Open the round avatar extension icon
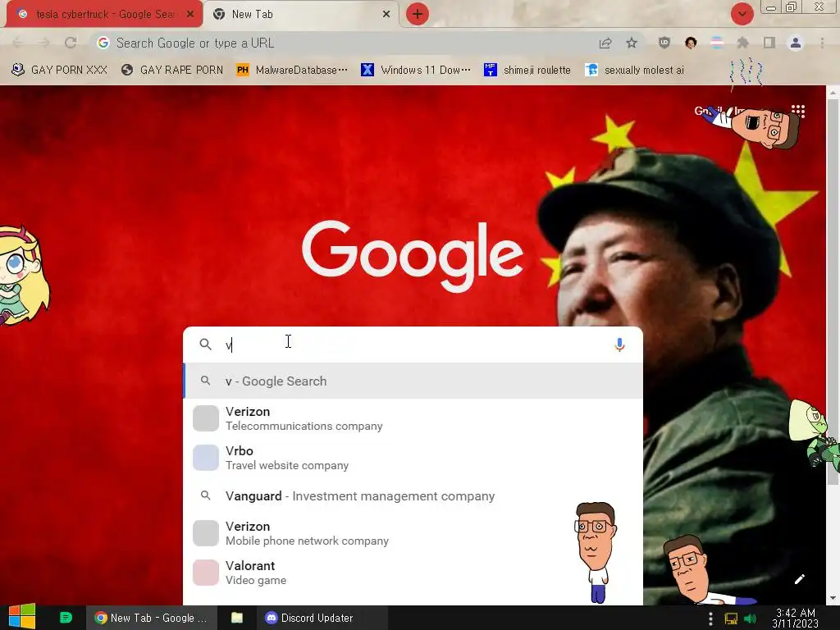 tap(691, 43)
